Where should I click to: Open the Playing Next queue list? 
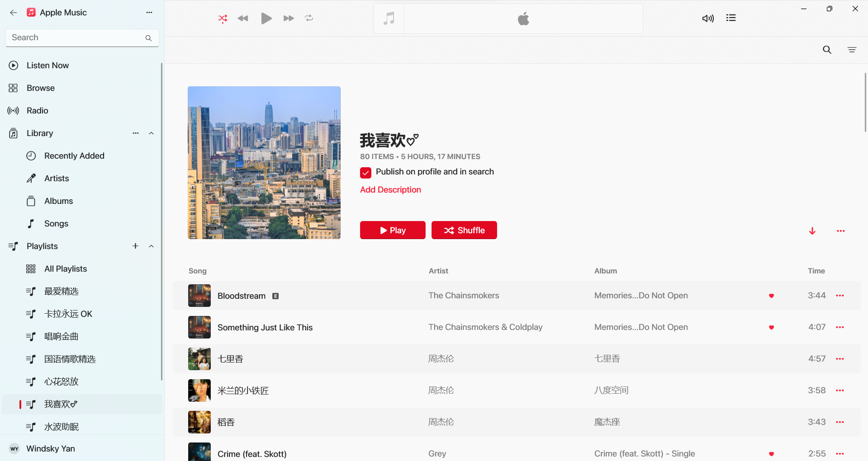point(731,18)
